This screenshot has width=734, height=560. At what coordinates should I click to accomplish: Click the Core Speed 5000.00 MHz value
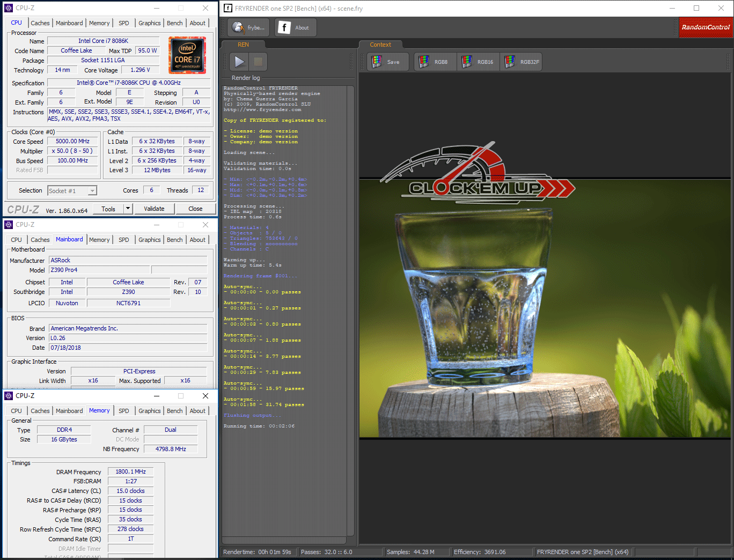72,142
